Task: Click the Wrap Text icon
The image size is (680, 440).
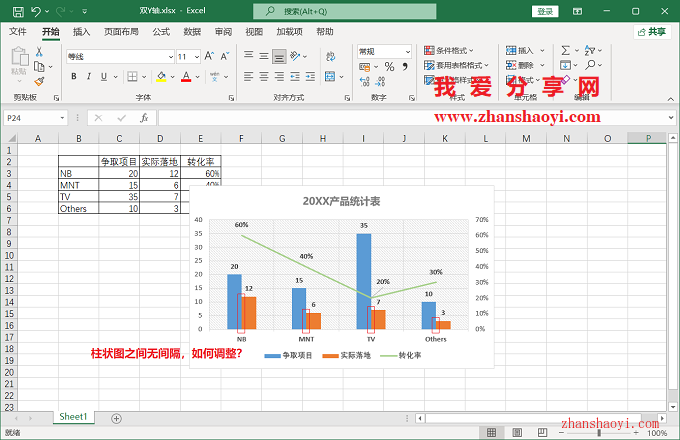Action: [x=330, y=56]
